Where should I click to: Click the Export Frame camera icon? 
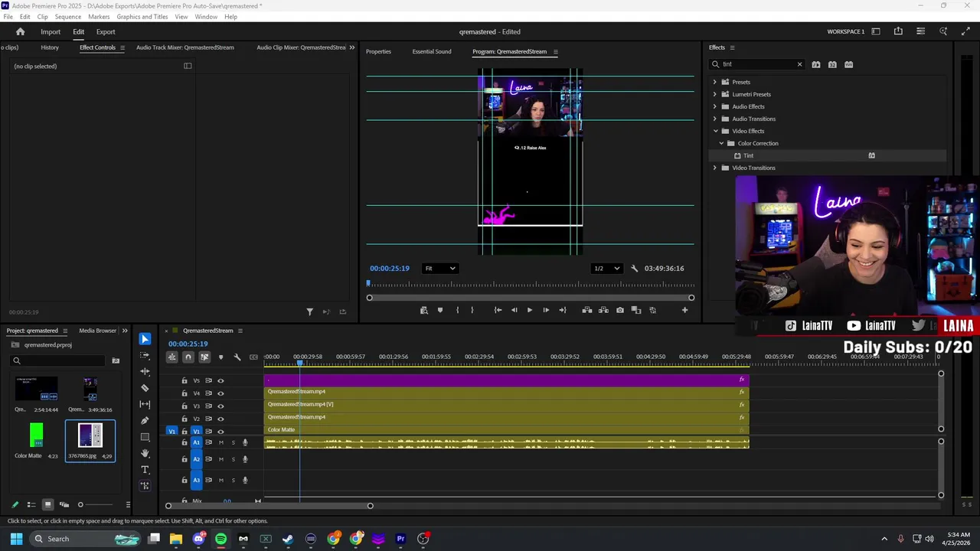(x=619, y=310)
